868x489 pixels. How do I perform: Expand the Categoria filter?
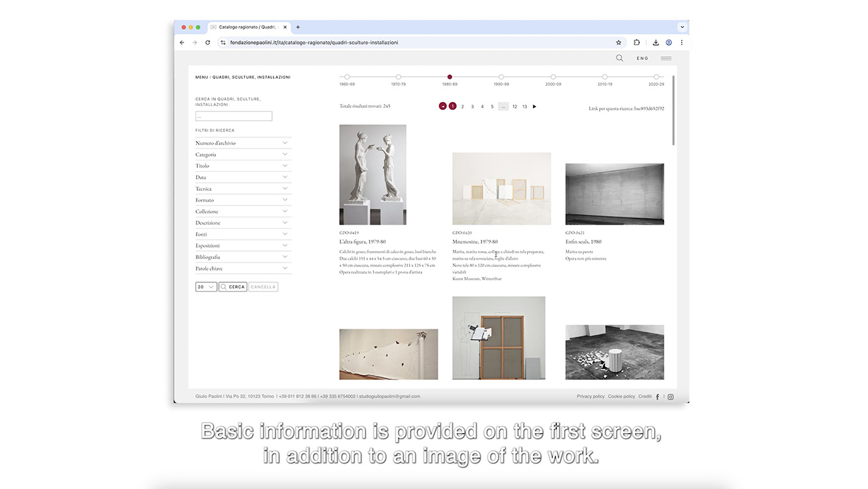point(242,154)
